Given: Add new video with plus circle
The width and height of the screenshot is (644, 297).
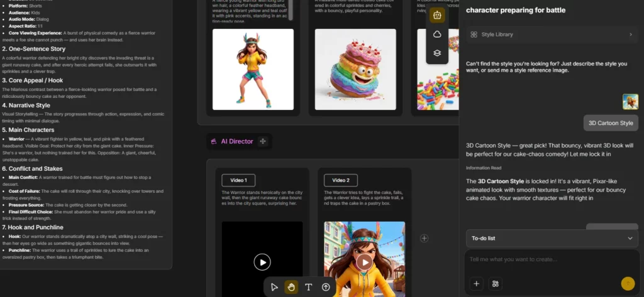Looking at the screenshot, I should pyautogui.click(x=425, y=238).
